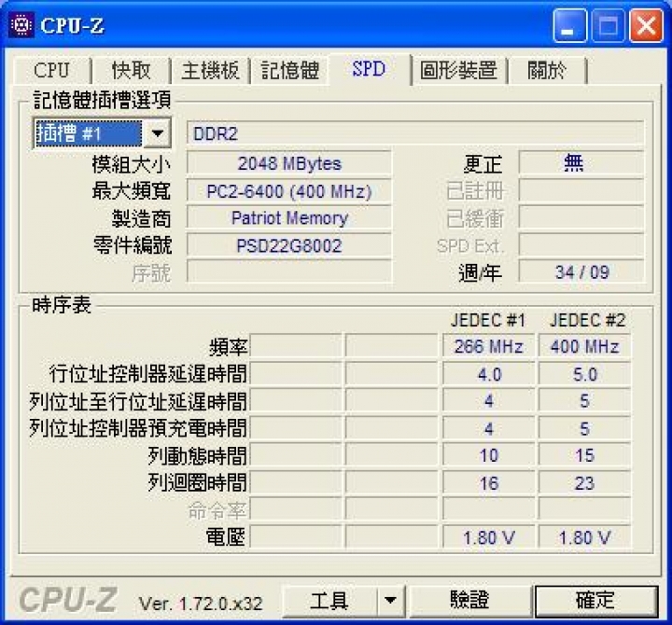Open the 圖形裝置 tab
This screenshot has width=672, height=625.
458,70
